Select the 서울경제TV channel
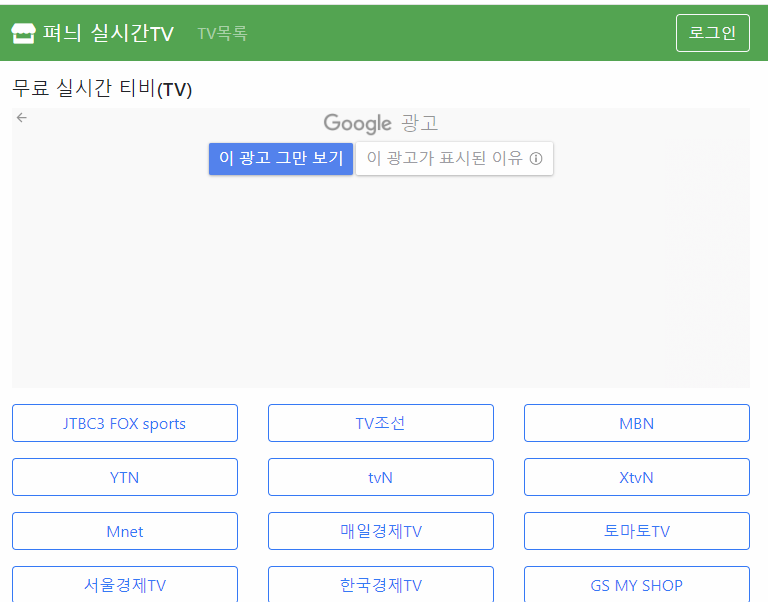Screen dimensions: 768x602 pos(125,584)
